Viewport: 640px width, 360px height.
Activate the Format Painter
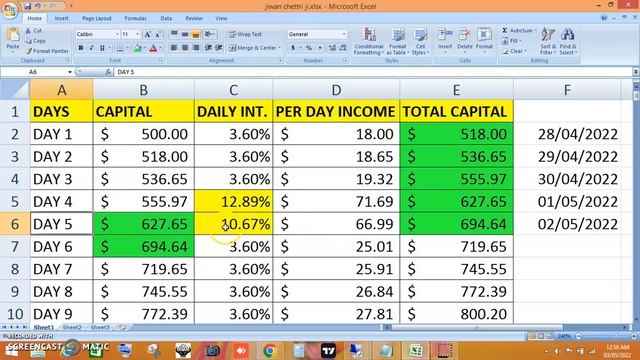47,51
